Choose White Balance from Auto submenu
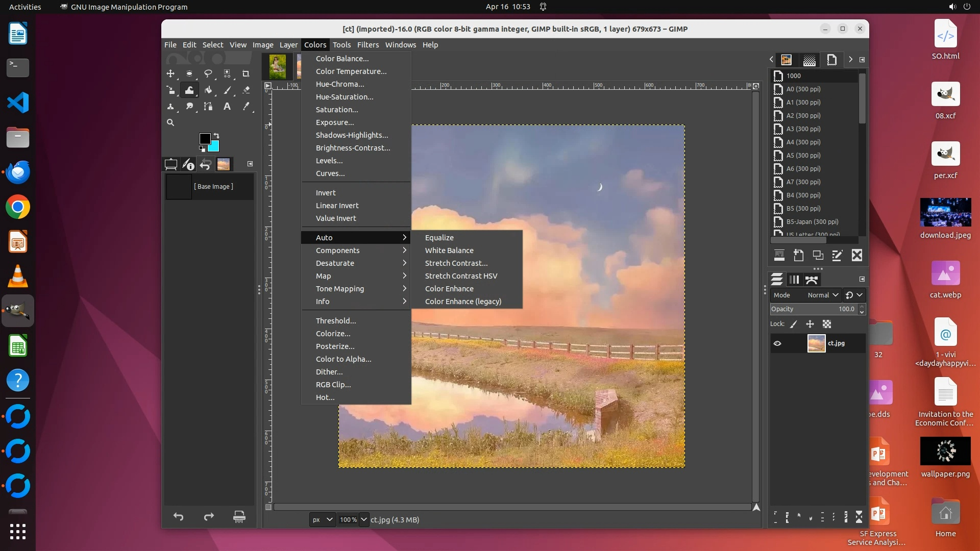Screen dimensions: 980x551 tap(449, 251)
